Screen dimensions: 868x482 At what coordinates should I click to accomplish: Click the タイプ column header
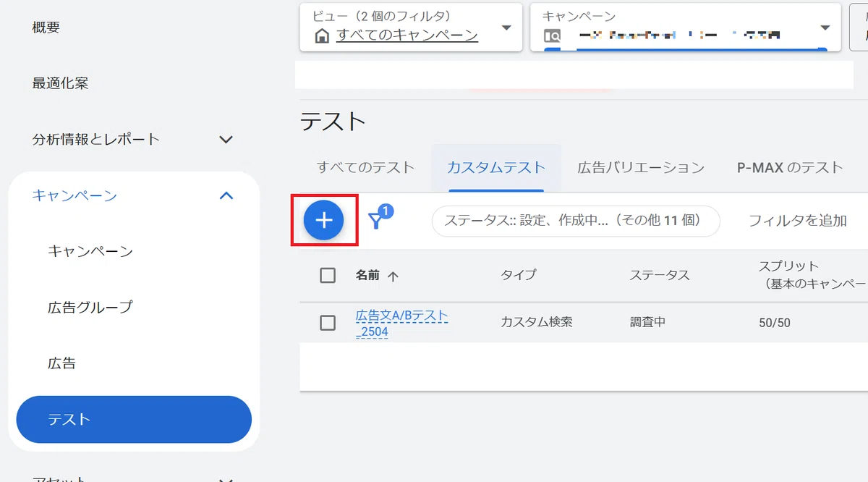(519, 275)
